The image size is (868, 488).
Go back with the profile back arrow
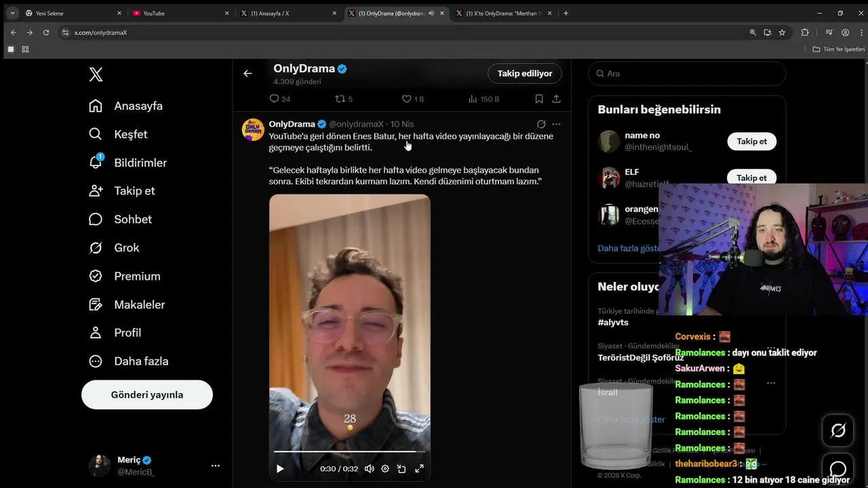[248, 73]
